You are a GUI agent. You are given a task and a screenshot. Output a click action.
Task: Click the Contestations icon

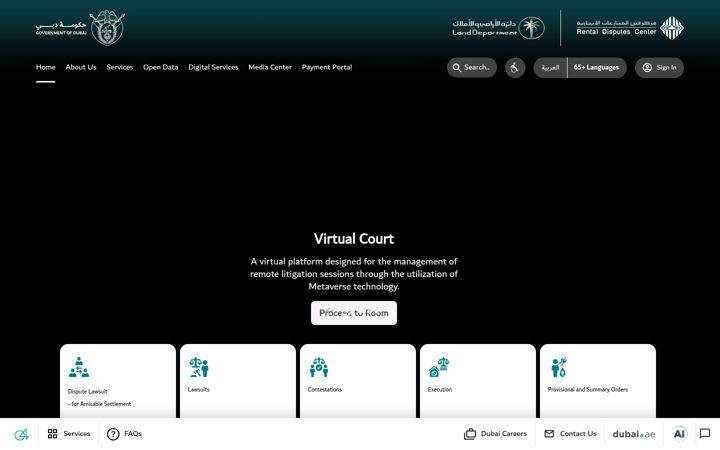319,367
